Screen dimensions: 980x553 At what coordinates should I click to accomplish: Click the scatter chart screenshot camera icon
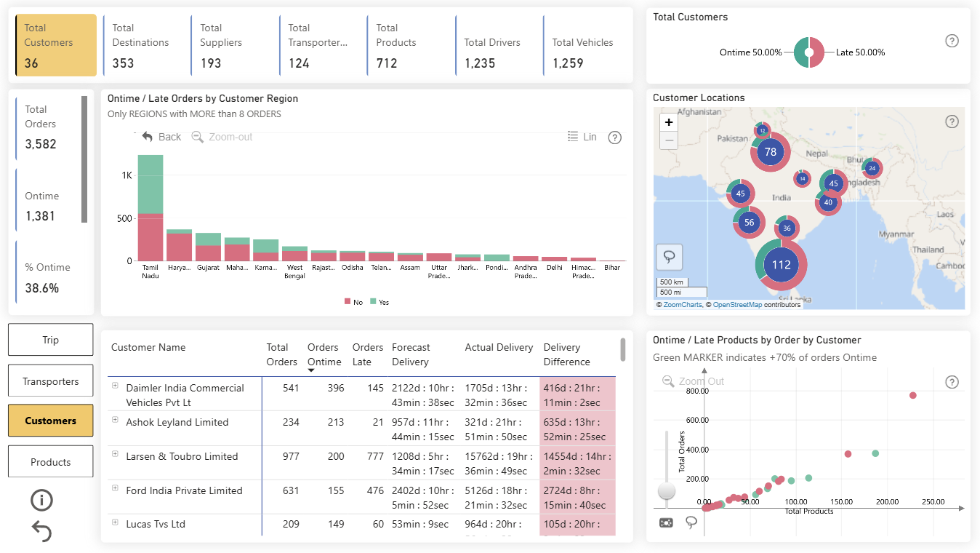pyautogui.click(x=666, y=522)
